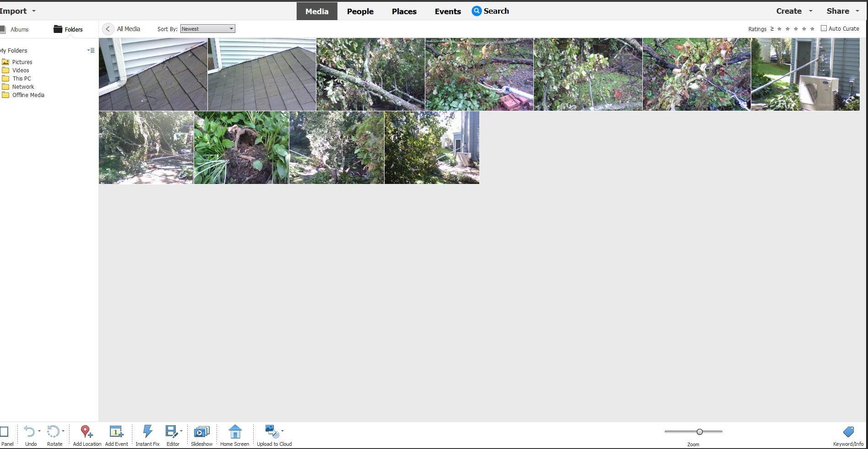The image size is (868, 449).
Task: Click the All Media back button
Action: [108, 28]
